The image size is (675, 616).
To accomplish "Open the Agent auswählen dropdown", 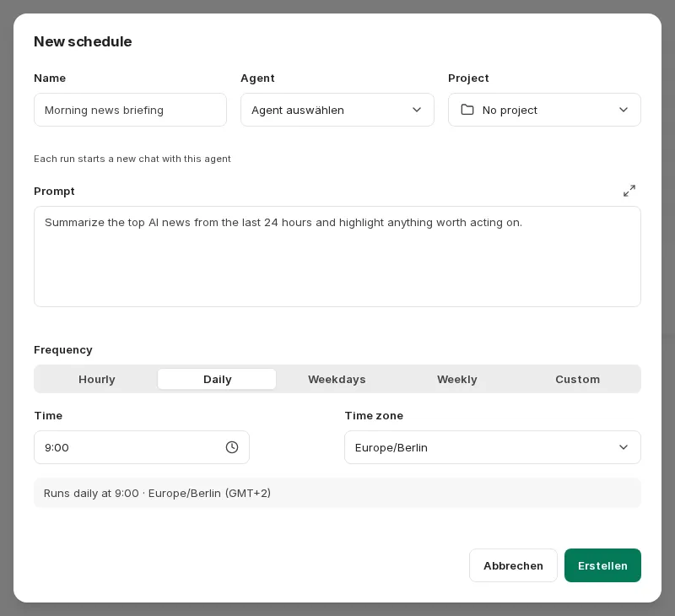I will pyautogui.click(x=337, y=110).
